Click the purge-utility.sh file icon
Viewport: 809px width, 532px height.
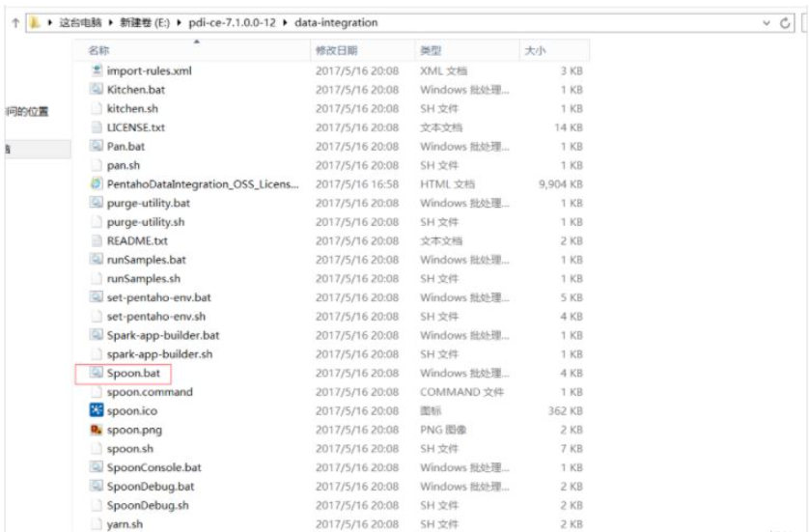[97, 221]
